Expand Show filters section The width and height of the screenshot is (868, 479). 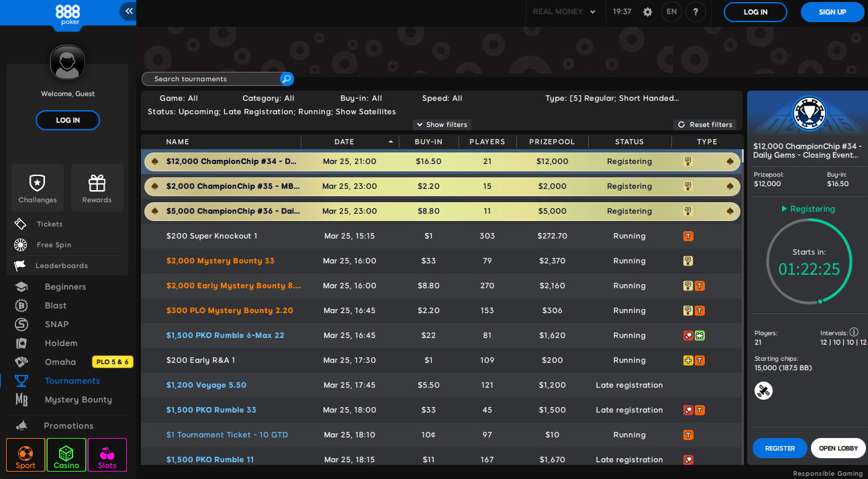click(x=442, y=125)
